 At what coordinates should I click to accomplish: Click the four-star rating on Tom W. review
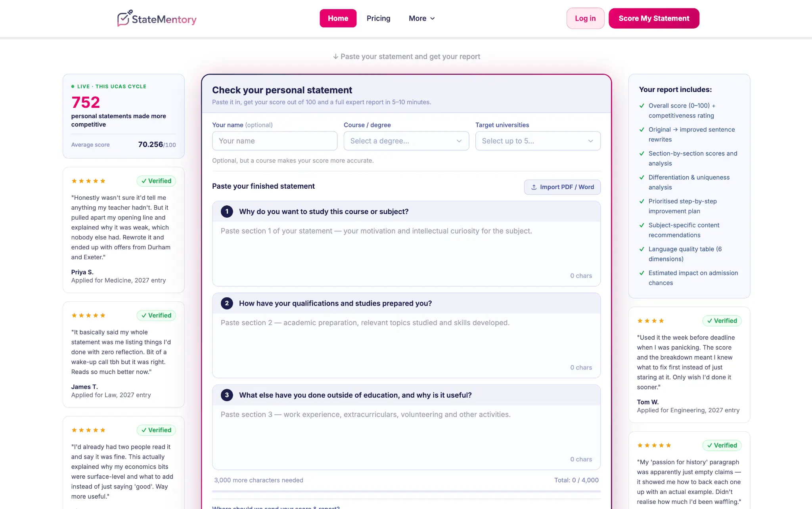pos(651,321)
